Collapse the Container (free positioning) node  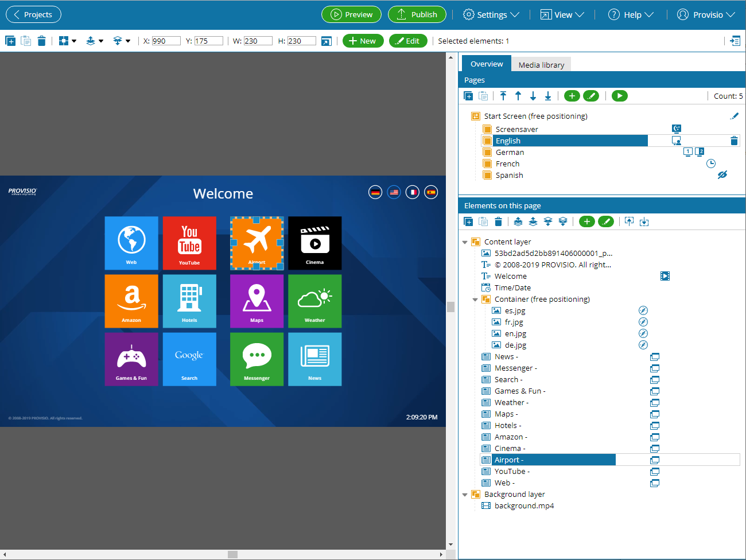click(x=475, y=300)
